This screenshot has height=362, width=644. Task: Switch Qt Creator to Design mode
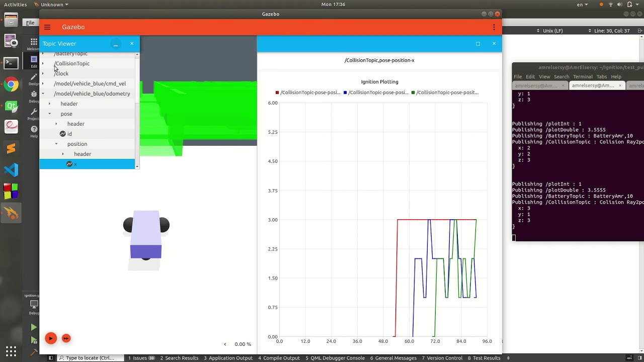pyautogui.click(x=34, y=79)
